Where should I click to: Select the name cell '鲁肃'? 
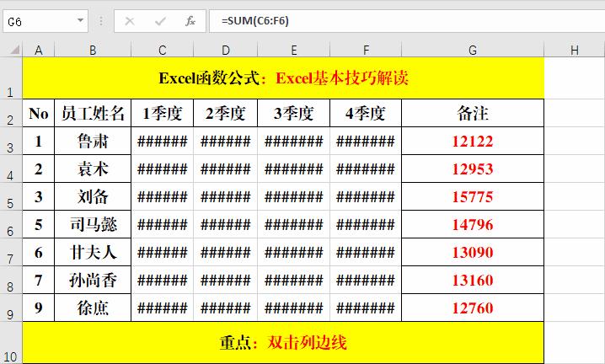(x=93, y=141)
